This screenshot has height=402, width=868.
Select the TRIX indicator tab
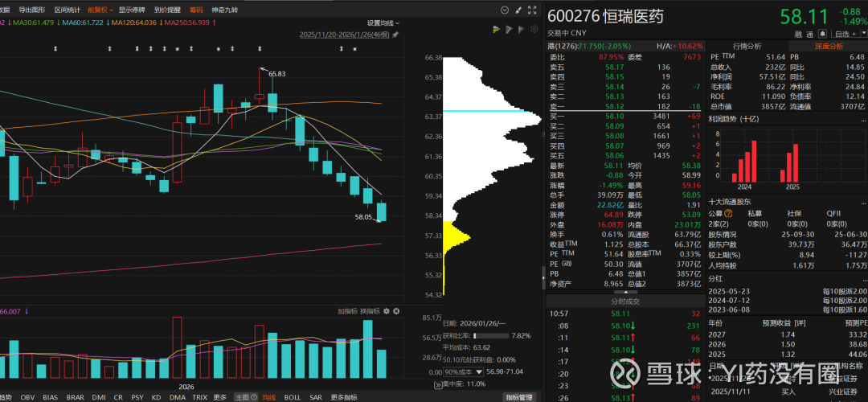[x=200, y=397]
